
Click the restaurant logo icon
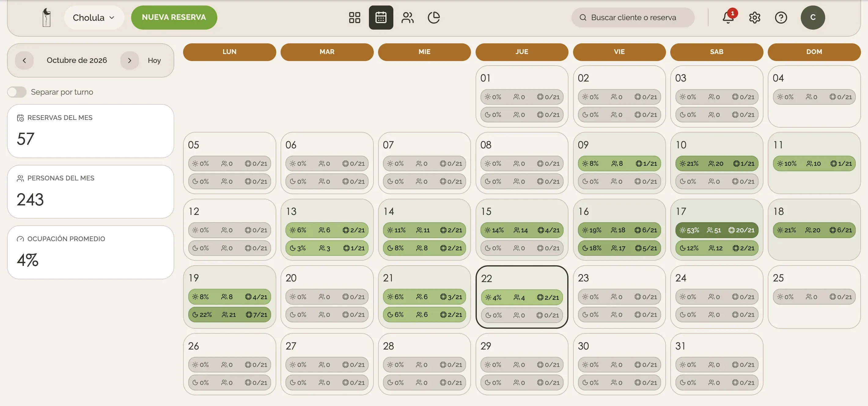[x=46, y=17]
